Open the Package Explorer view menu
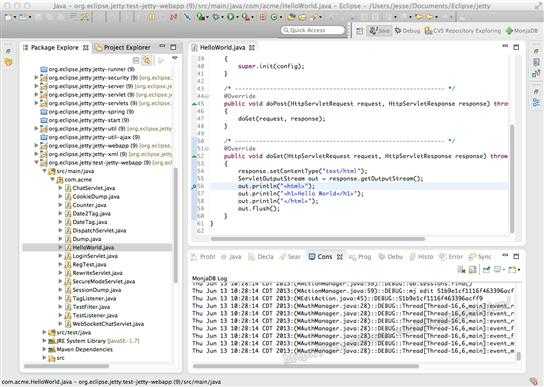The height and width of the screenshot is (387, 544). click(x=175, y=58)
